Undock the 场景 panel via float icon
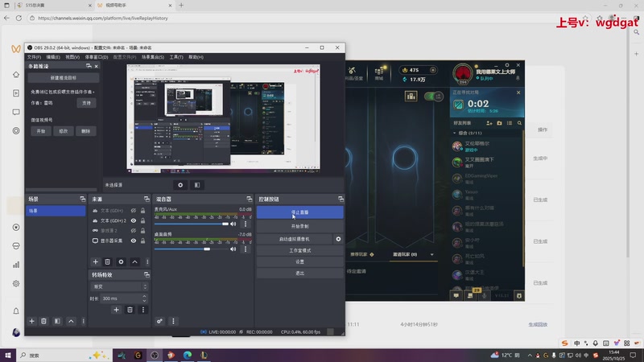 [x=83, y=199]
